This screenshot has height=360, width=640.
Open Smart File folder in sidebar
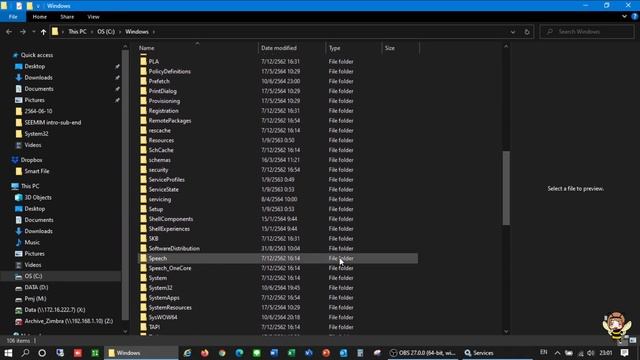point(37,171)
